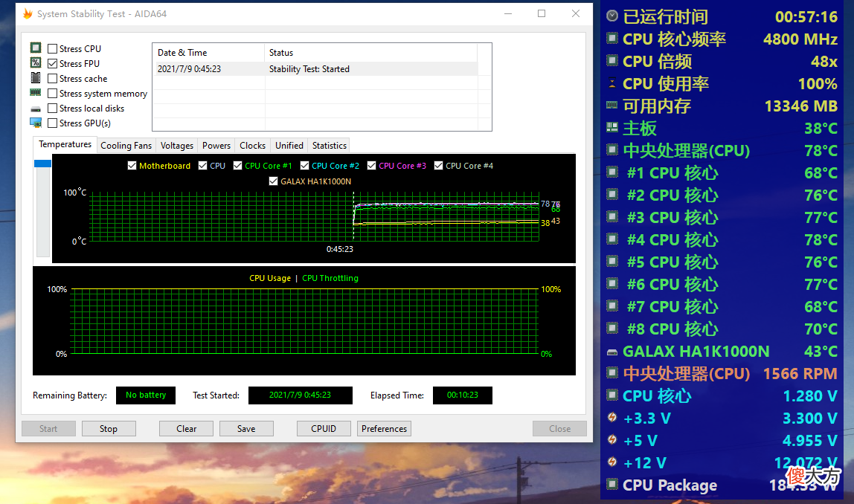
Task: Click the Stress FPU percent icon
Action: pyautogui.click(x=36, y=62)
